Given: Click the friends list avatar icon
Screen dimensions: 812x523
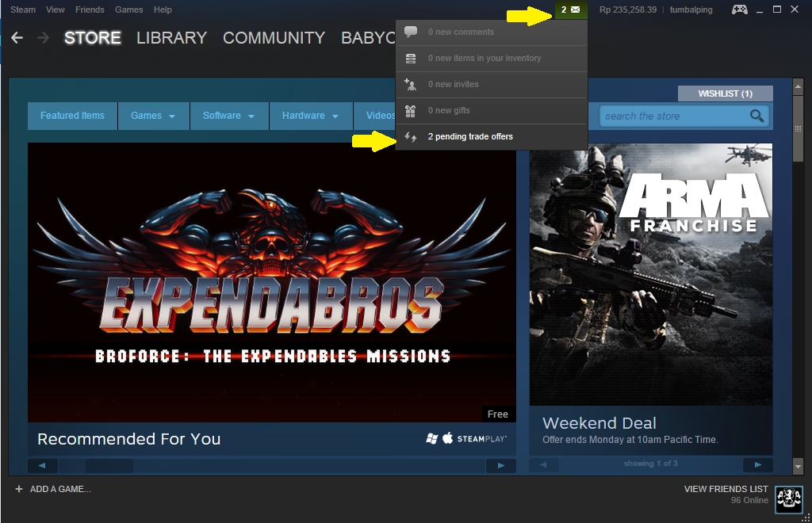Looking at the screenshot, I should pos(788,497).
